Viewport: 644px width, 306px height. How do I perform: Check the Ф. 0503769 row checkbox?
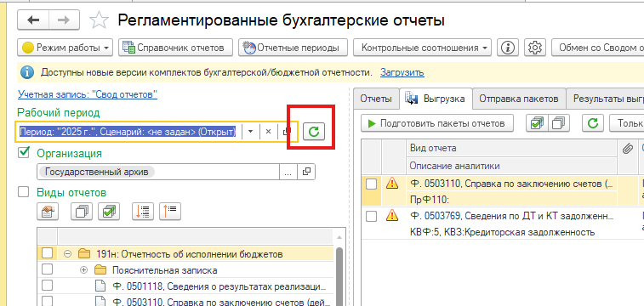coord(371,216)
